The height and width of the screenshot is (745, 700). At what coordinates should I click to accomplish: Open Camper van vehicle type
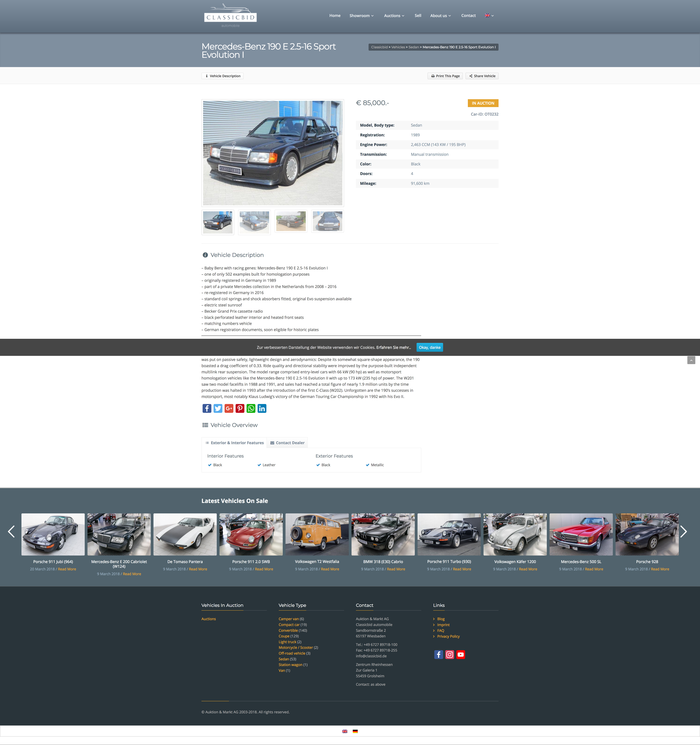[x=289, y=619]
